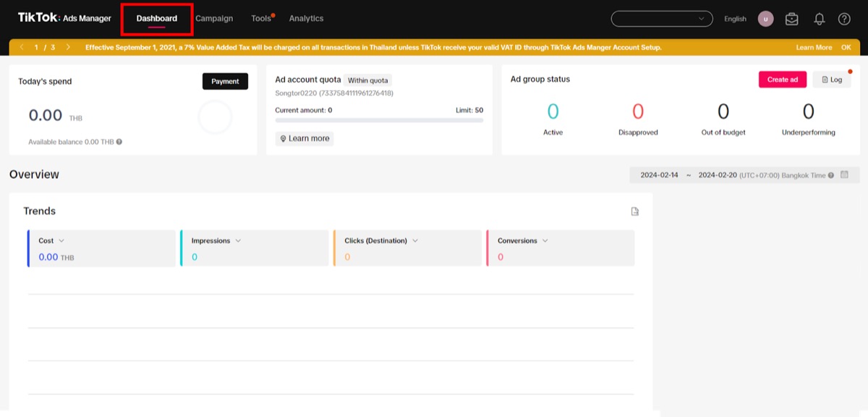Show the previous announcement in the banner

click(x=22, y=47)
